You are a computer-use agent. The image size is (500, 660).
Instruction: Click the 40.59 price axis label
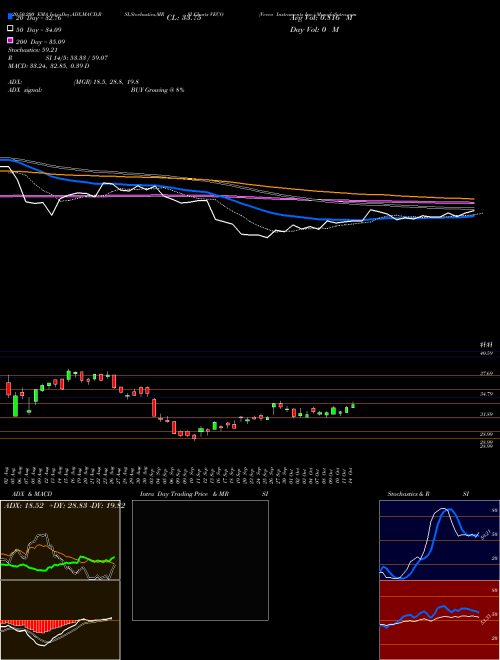click(487, 353)
